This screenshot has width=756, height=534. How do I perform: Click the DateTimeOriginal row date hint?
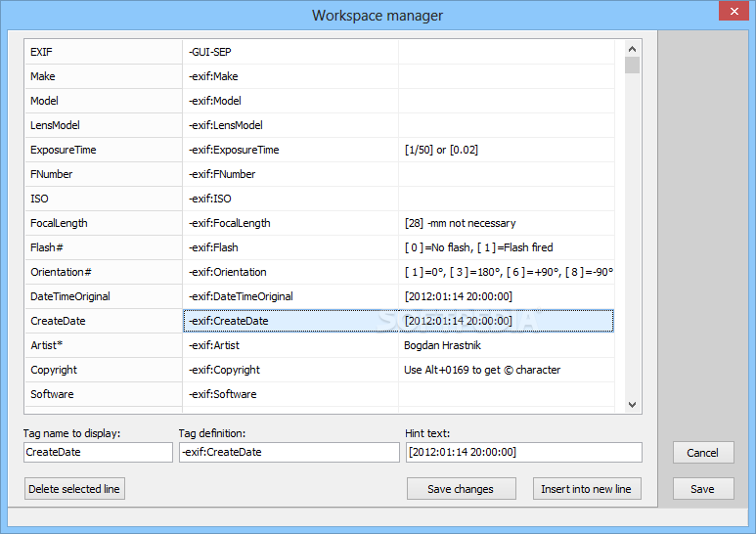coord(507,296)
